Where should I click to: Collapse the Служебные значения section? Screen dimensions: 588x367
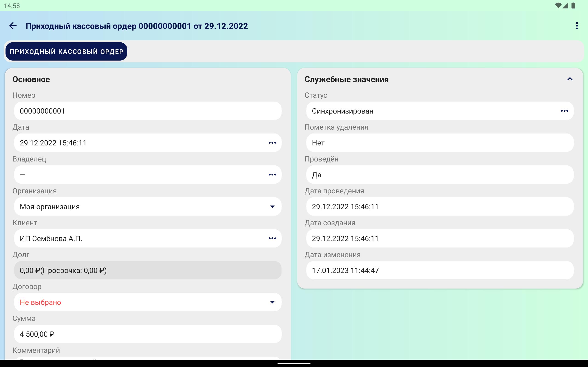point(570,79)
